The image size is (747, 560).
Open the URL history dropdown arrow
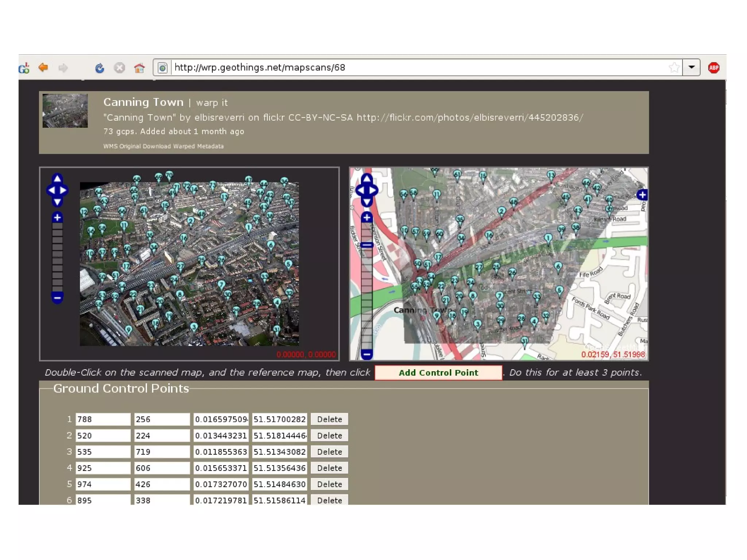point(691,67)
